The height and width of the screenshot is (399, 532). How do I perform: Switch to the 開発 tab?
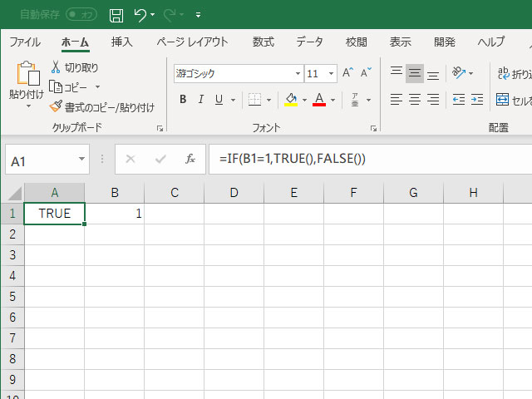tap(445, 42)
